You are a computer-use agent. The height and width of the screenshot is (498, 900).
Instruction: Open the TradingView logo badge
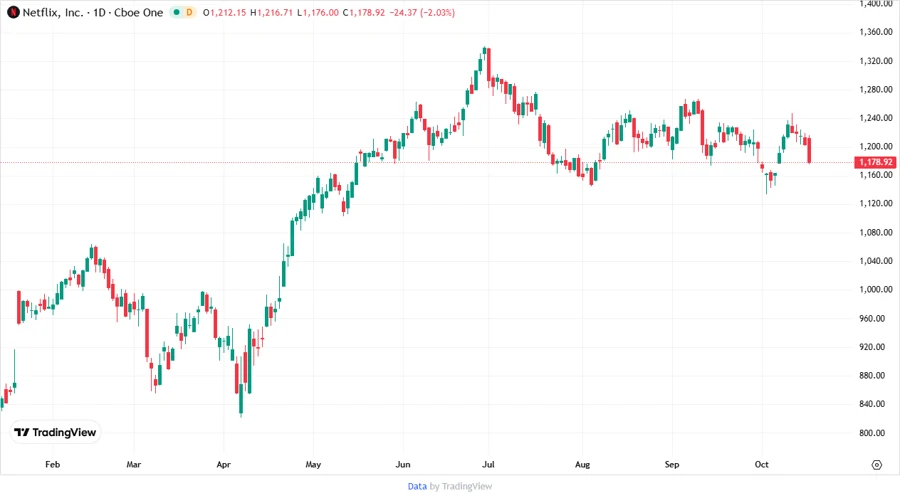[56, 433]
